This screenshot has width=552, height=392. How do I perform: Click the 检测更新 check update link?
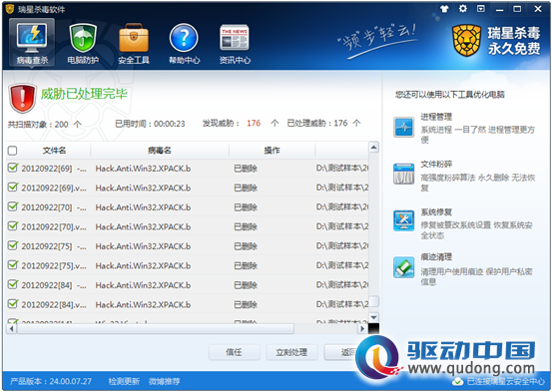point(124,381)
